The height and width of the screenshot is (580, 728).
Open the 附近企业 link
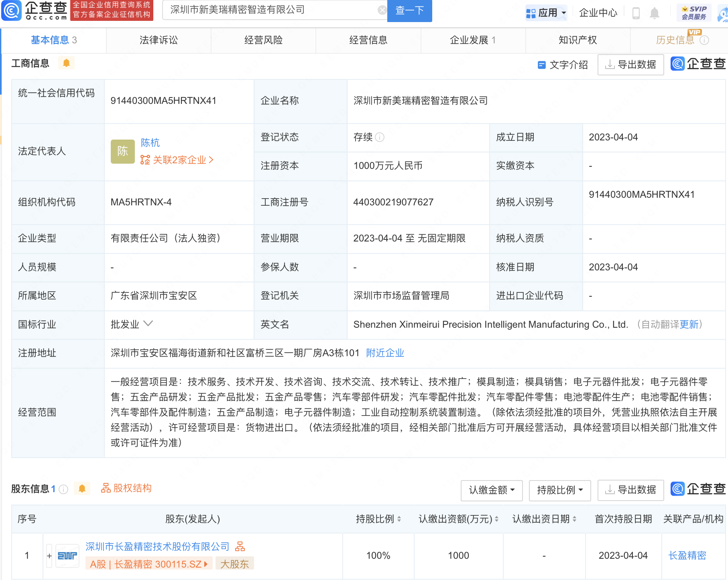(385, 353)
